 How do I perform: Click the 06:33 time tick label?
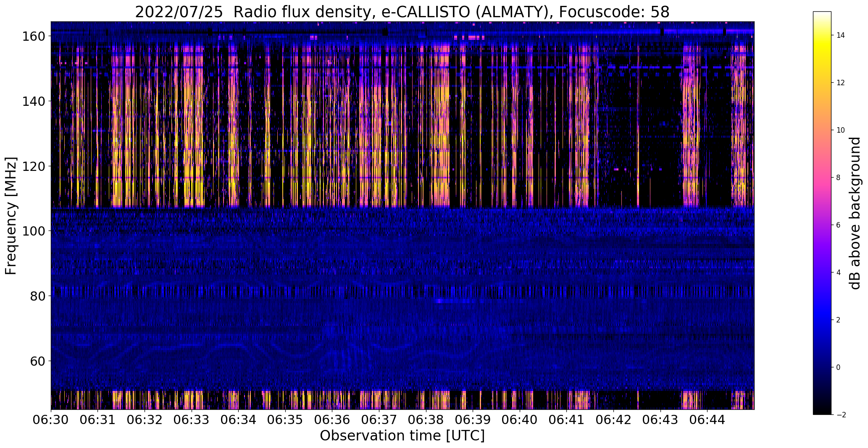coord(192,420)
